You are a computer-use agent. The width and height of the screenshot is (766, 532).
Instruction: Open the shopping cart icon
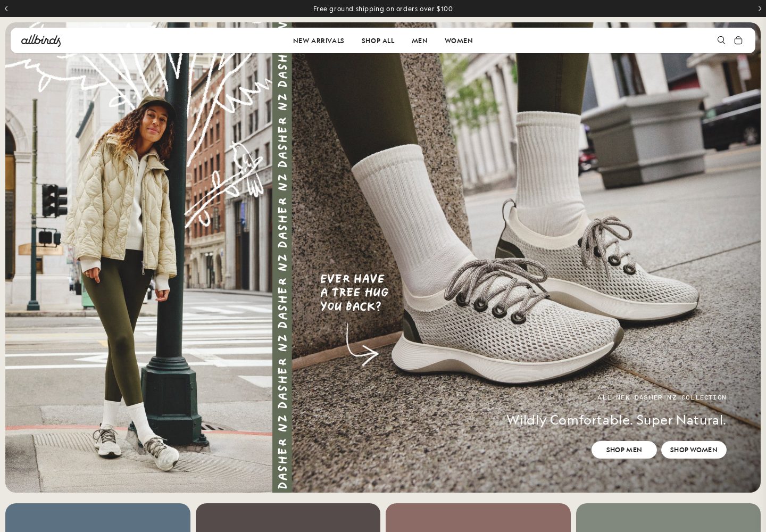pos(738,40)
